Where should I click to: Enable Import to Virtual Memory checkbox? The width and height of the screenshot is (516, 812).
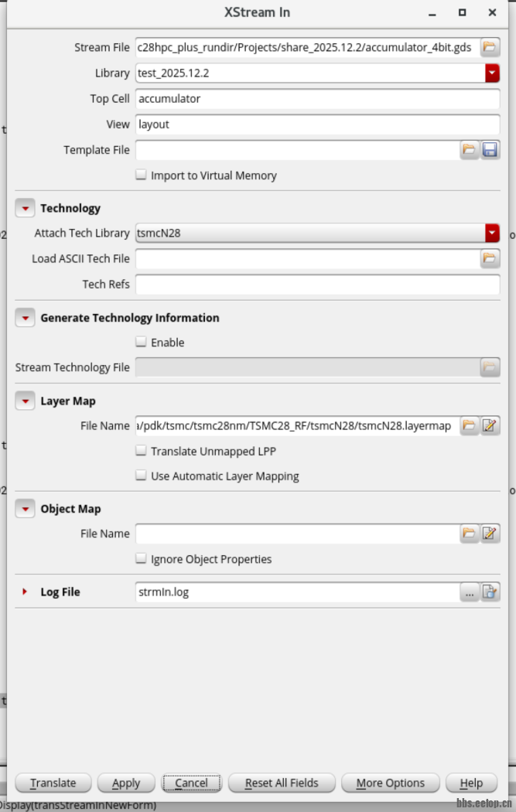point(141,175)
